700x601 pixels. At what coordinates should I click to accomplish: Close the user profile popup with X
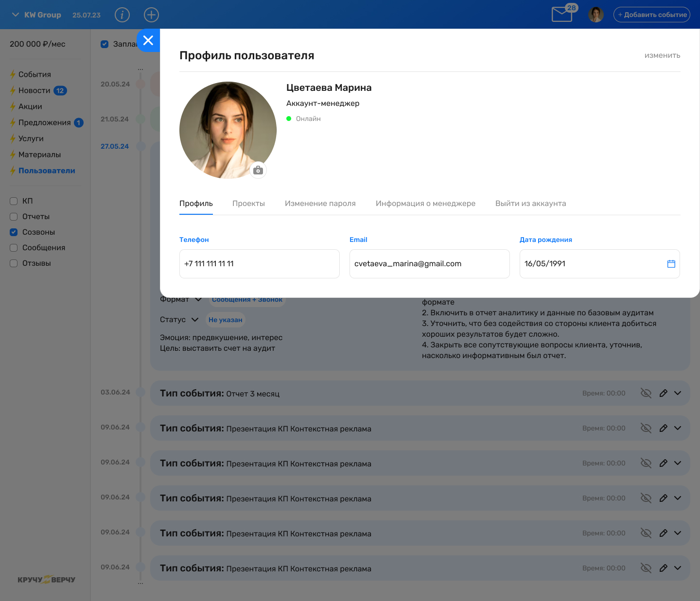(x=148, y=40)
